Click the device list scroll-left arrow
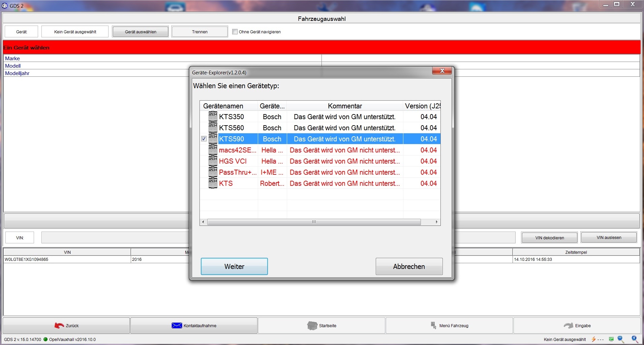The image size is (644, 345). pos(203,222)
